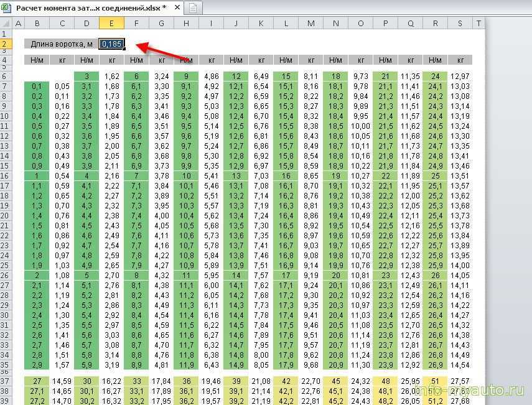Select cell with value 12,97

pyautogui.click(x=460, y=77)
